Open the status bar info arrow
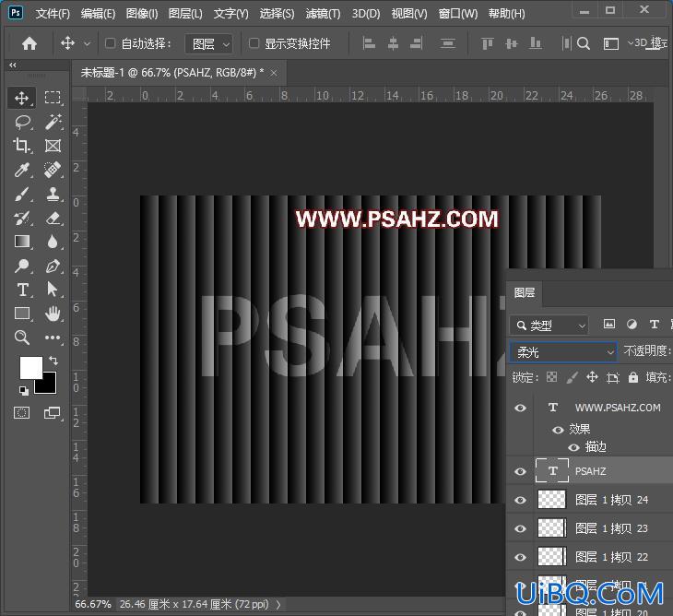 coord(278,604)
